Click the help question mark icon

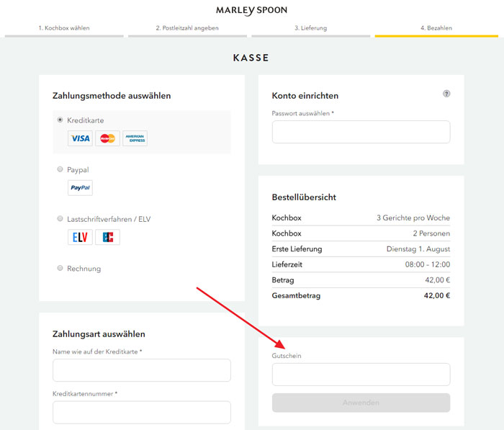446,94
